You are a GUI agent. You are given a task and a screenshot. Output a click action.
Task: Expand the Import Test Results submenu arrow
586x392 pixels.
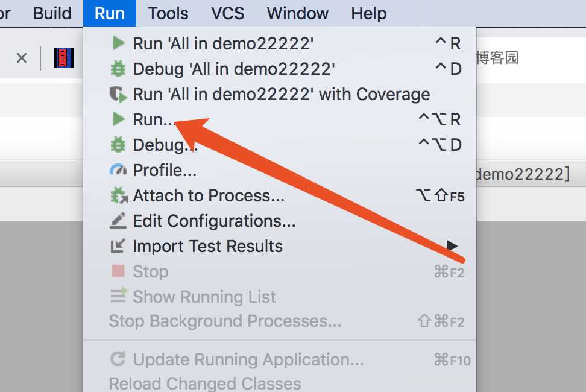pyautogui.click(x=452, y=246)
